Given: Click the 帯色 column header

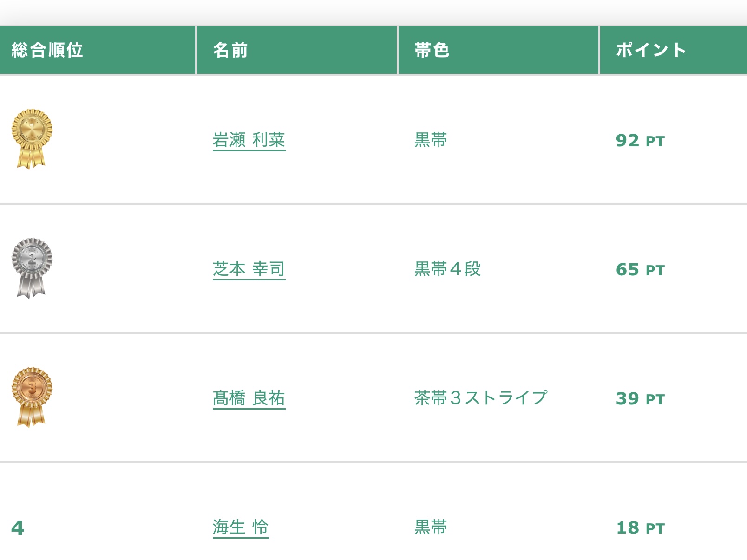Looking at the screenshot, I should pos(432,50).
